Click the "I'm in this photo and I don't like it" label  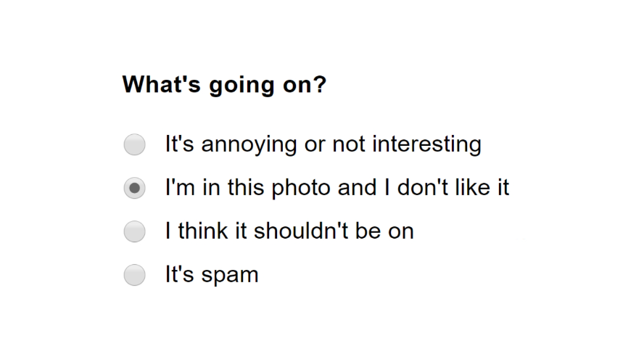tap(337, 188)
